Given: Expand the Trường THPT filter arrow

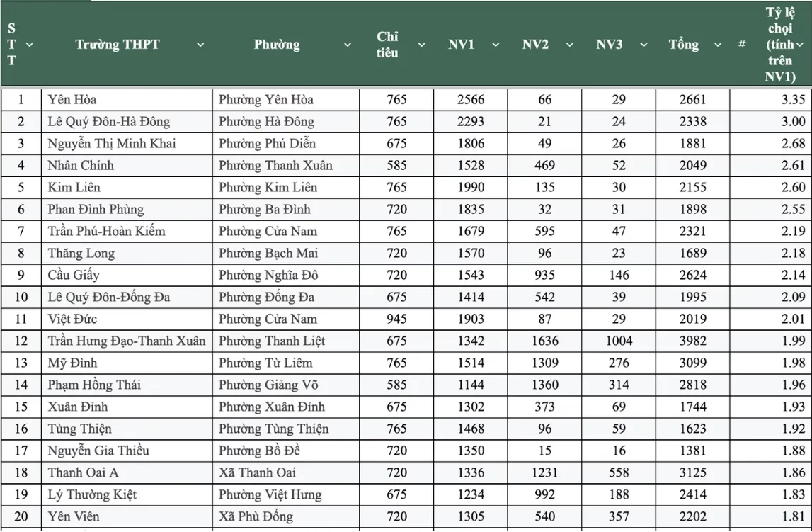Looking at the screenshot, I should click(200, 45).
